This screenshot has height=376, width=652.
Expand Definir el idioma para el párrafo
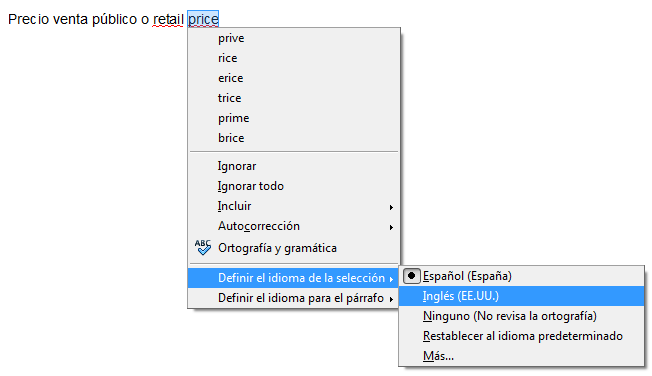tap(294, 298)
